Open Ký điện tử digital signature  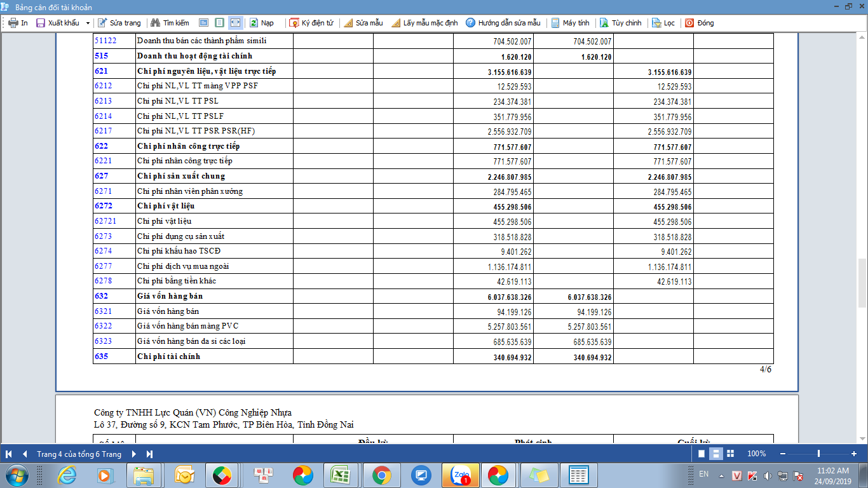(x=294, y=23)
